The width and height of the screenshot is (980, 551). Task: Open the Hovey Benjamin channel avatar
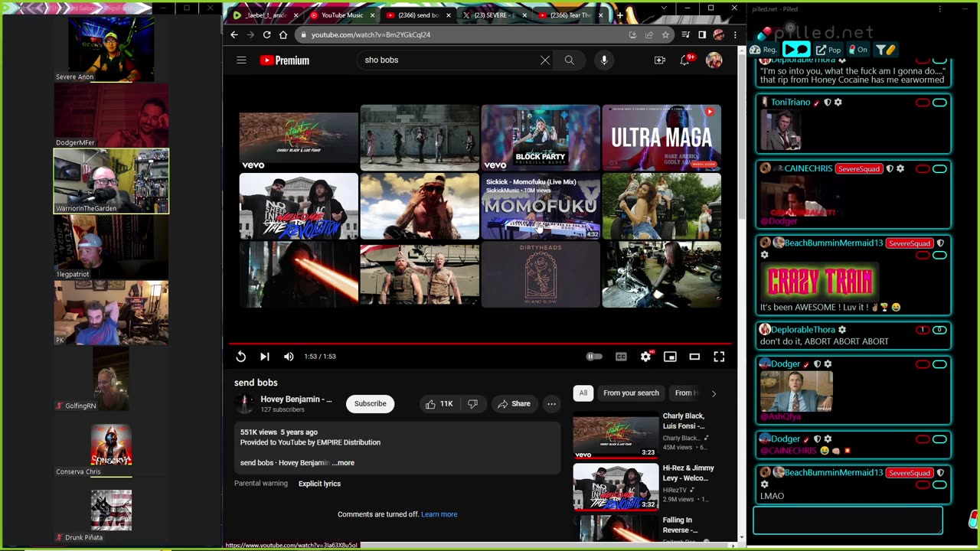click(x=245, y=404)
